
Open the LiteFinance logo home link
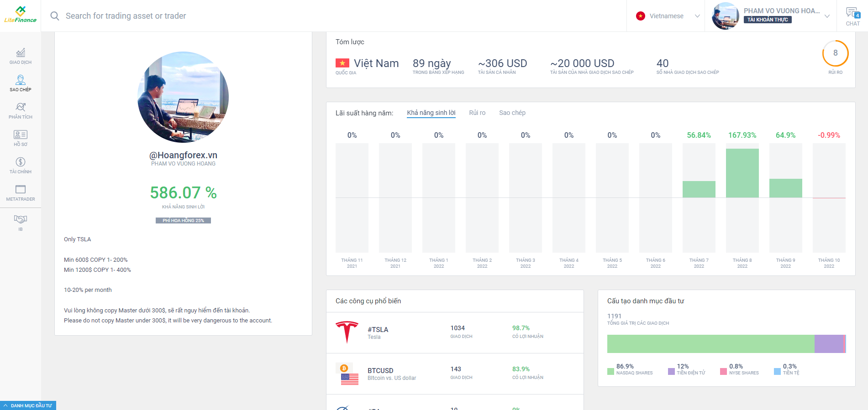[20, 15]
